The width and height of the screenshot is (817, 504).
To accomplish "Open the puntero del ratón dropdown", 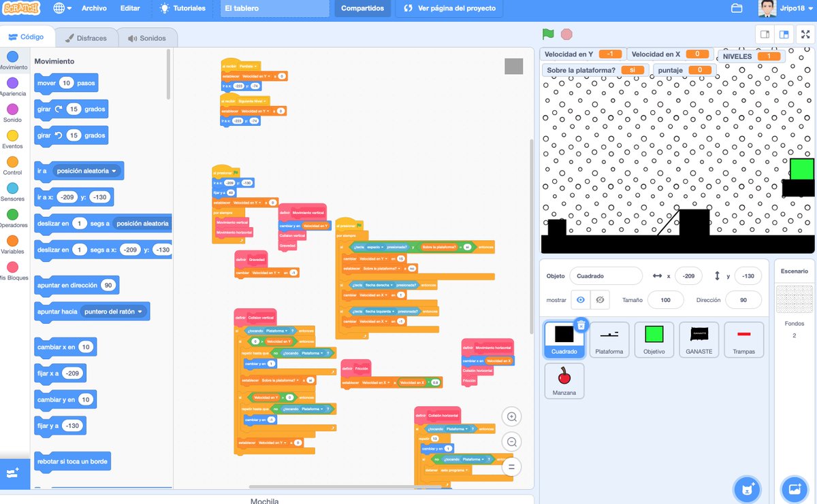I will [x=114, y=312].
